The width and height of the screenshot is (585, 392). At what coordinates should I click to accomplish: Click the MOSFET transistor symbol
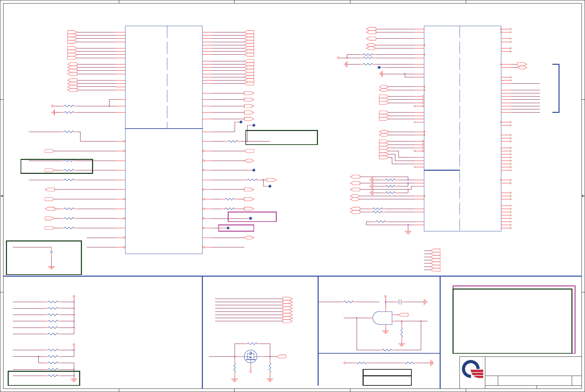(x=250, y=356)
